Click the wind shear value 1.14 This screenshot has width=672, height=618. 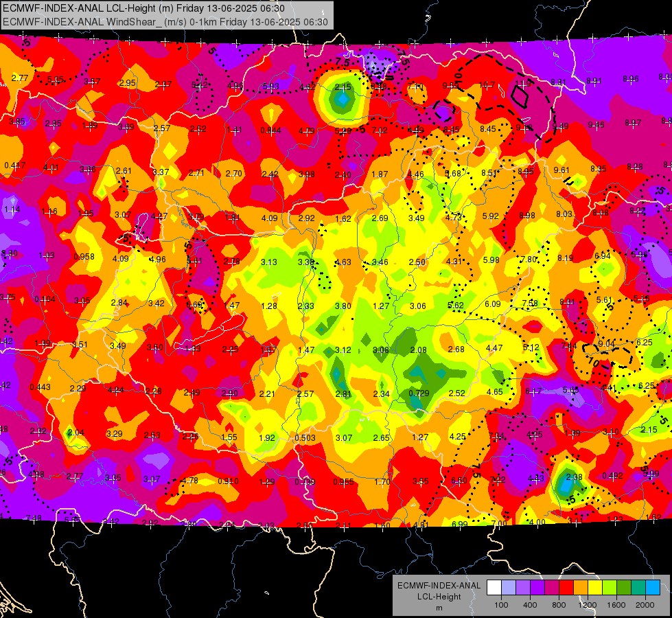click(12, 209)
